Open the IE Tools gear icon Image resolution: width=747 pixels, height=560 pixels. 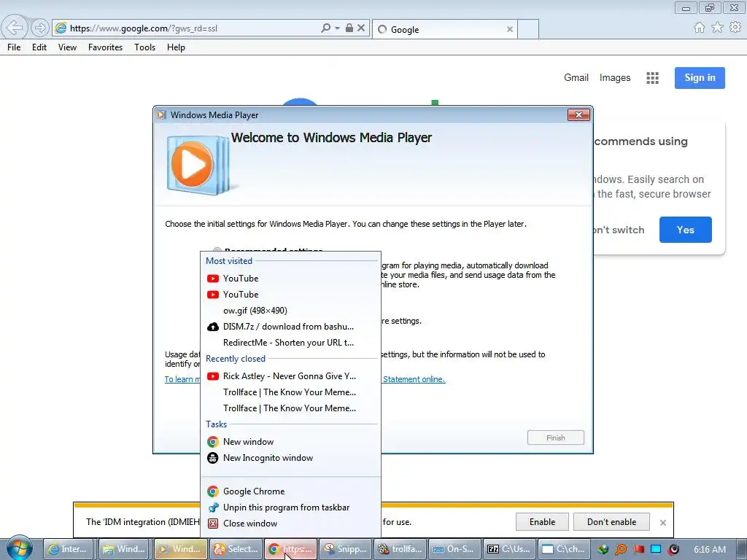pyautogui.click(x=735, y=28)
